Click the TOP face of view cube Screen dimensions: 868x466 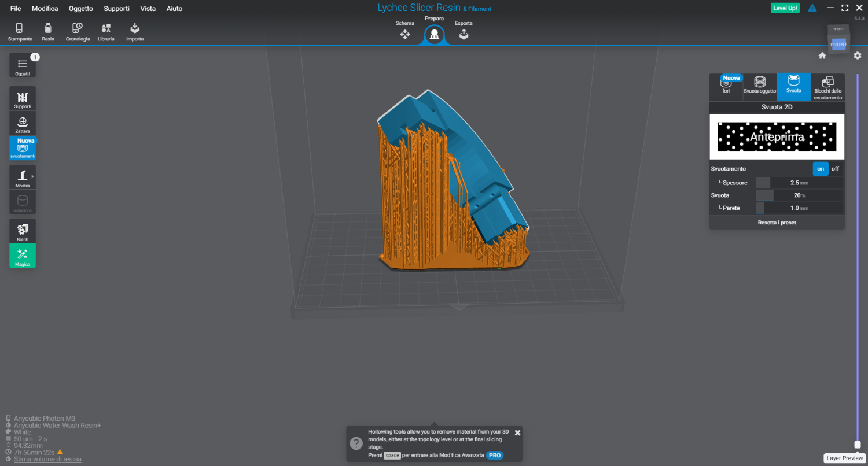click(x=838, y=29)
